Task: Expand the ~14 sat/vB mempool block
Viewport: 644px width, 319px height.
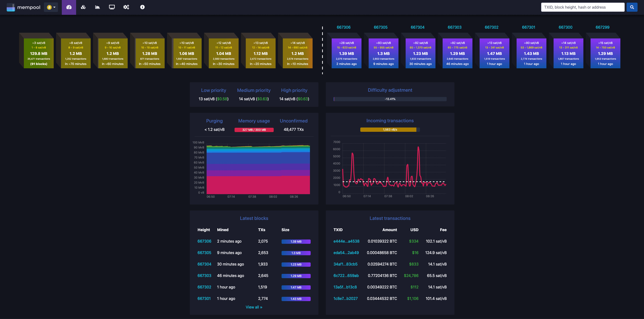Action: [x=297, y=53]
